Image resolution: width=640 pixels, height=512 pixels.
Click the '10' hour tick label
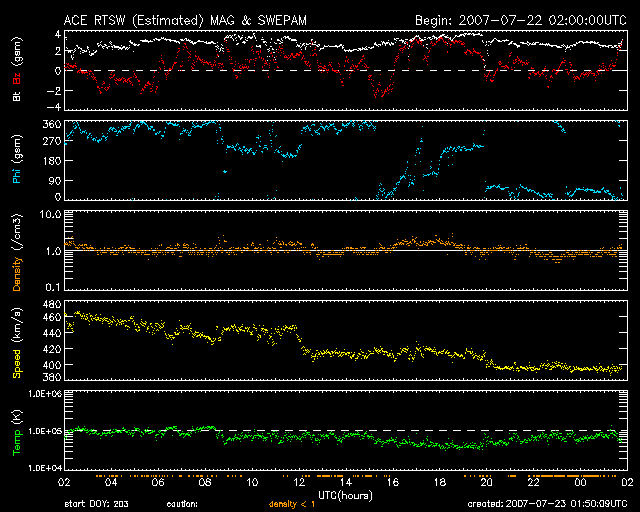(x=252, y=482)
